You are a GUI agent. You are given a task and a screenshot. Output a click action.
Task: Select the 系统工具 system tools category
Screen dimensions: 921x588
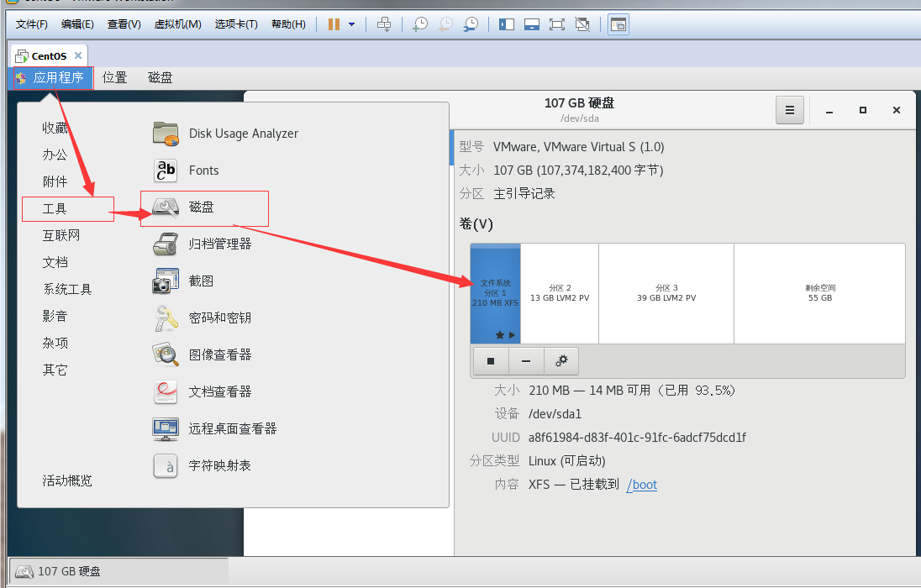pos(67,289)
